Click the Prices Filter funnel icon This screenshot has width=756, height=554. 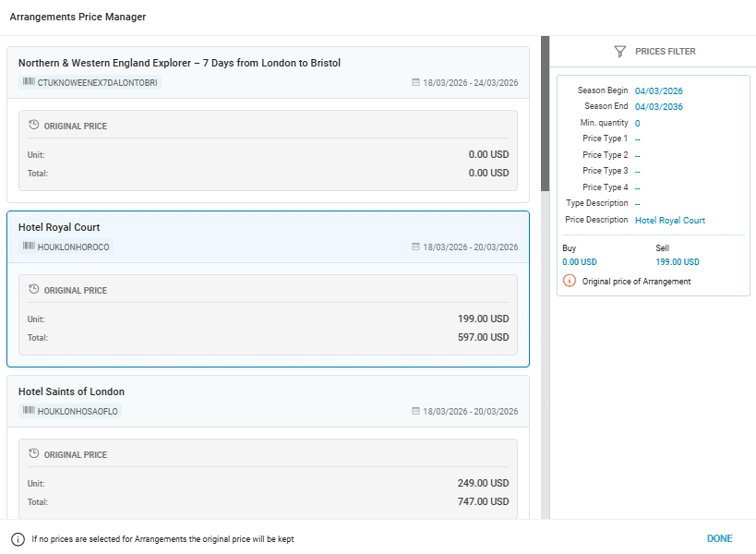pyautogui.click(x=620, y=52)
